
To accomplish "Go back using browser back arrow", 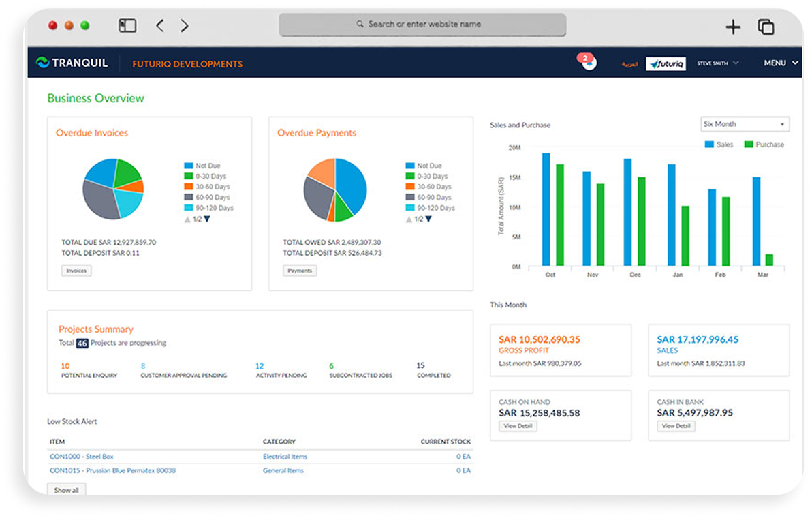I will point(160,26).
